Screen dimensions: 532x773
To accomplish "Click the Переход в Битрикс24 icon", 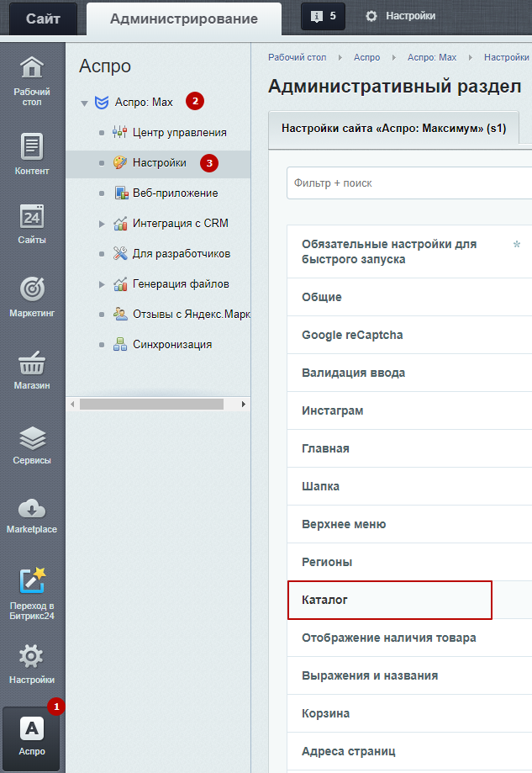I will [32, 580].
